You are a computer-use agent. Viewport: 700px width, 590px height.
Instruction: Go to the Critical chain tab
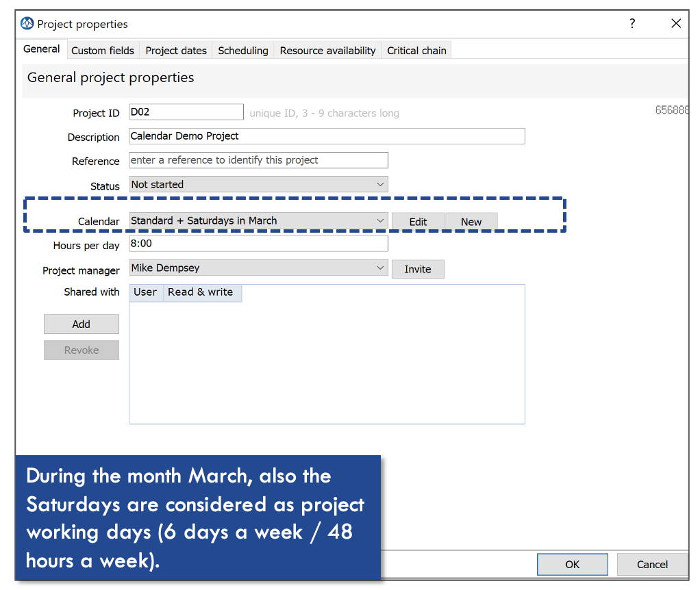pos(416,51)
